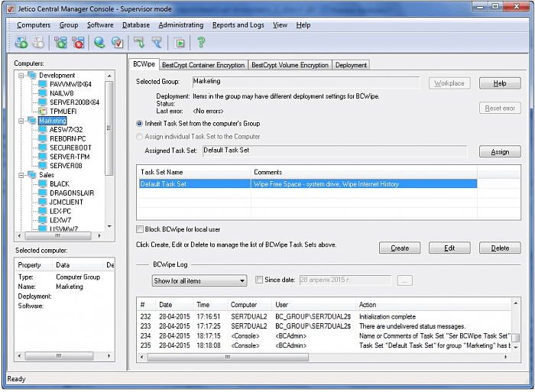Screen dimensions: 535x392
Task: Click property panel scroll-right arrow
Action: [x=109, y=356]
